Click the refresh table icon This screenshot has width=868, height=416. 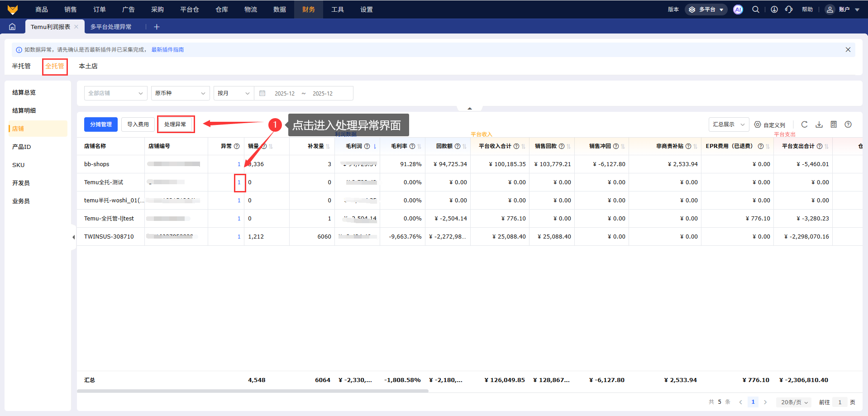point(804,124)
